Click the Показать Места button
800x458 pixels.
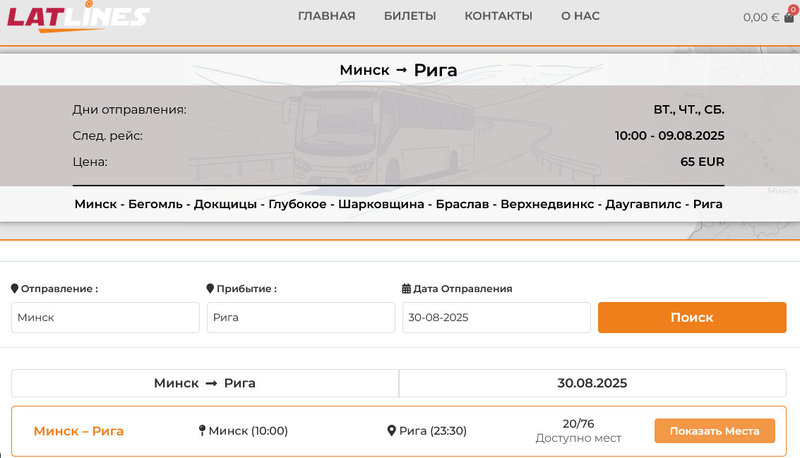[x=714, y=431]
